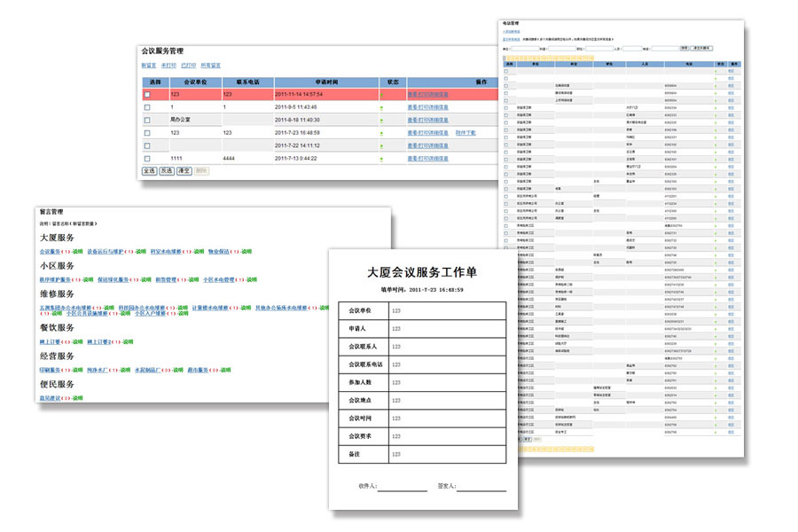
Task: Tick the checkbox for the 1111 / 4444 row
Action: 147,159
